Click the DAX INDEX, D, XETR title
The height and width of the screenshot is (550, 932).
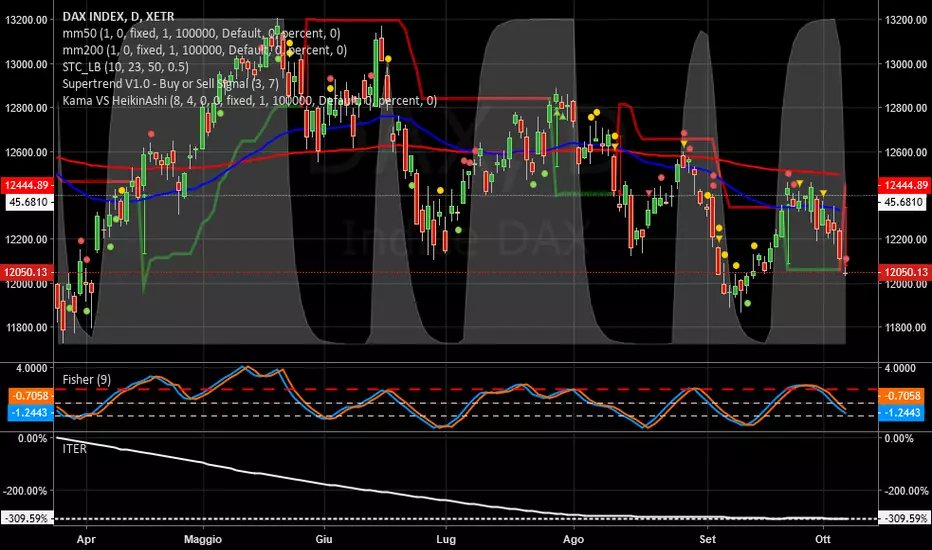coord(118,17)
